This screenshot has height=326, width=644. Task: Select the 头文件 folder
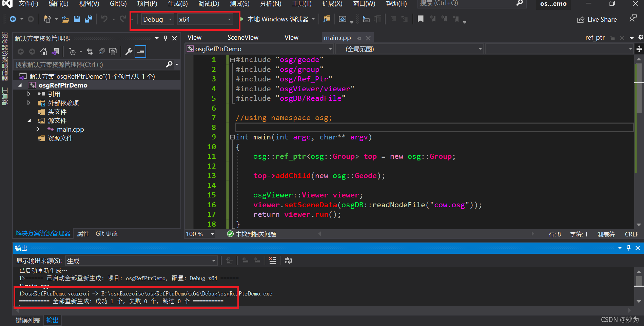point(57,112)
